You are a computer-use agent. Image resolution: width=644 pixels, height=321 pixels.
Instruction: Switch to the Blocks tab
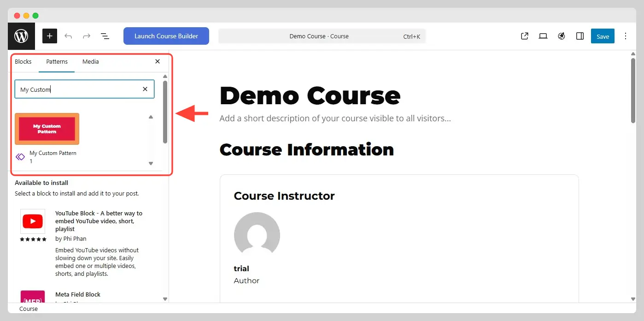click(x=23, y=61)
